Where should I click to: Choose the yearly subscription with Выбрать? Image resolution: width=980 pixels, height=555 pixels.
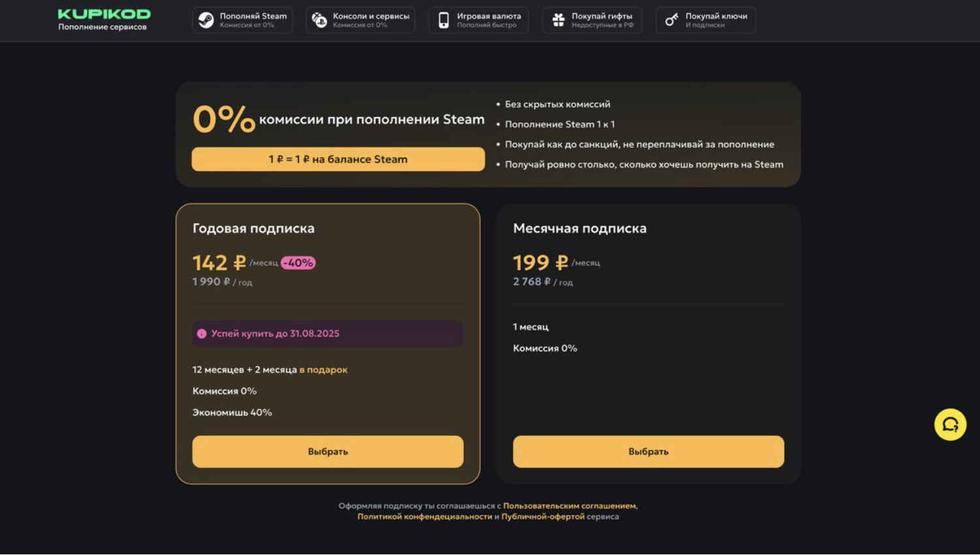pos(328,452)
